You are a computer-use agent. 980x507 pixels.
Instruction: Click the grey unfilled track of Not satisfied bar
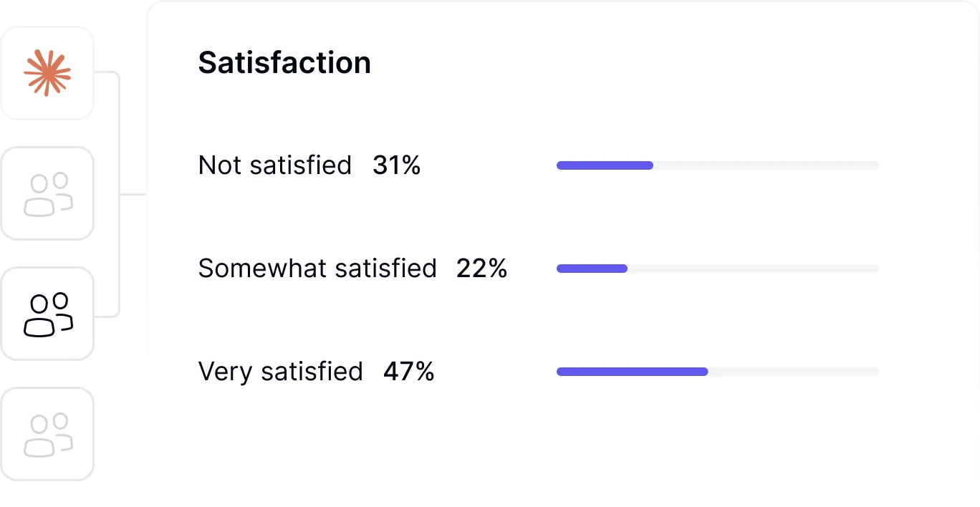pyautogui.click(x=766, y=165)
